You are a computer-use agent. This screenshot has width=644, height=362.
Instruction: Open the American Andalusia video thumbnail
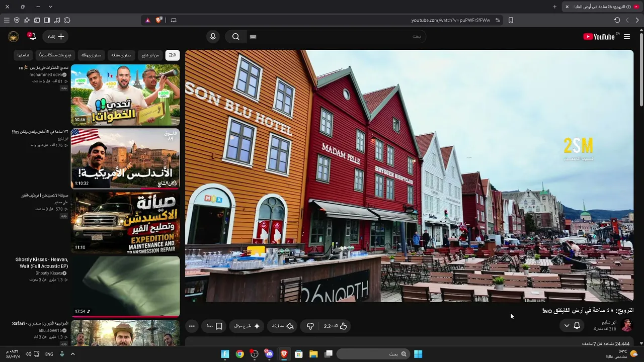(x=125, y=158)
